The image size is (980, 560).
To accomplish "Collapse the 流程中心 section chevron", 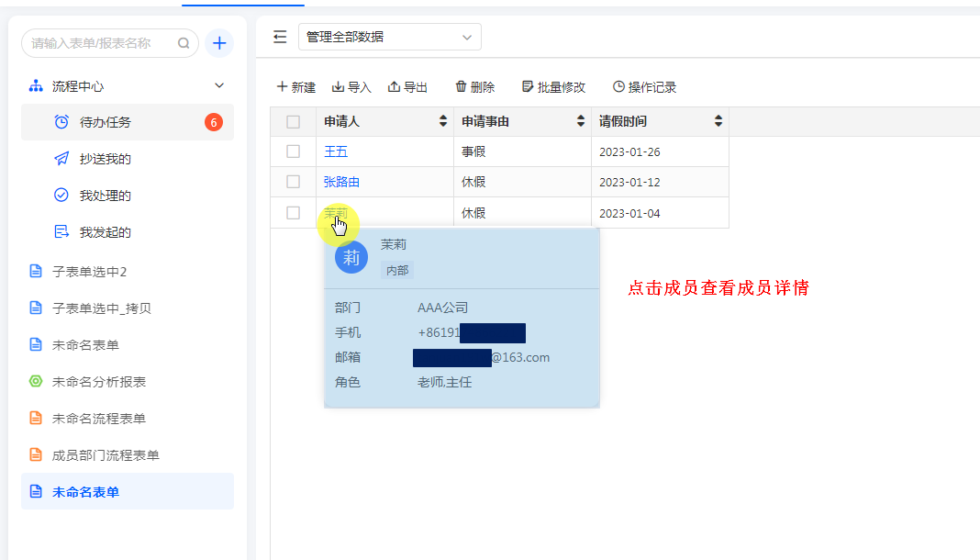I will [x=219, y=85].
